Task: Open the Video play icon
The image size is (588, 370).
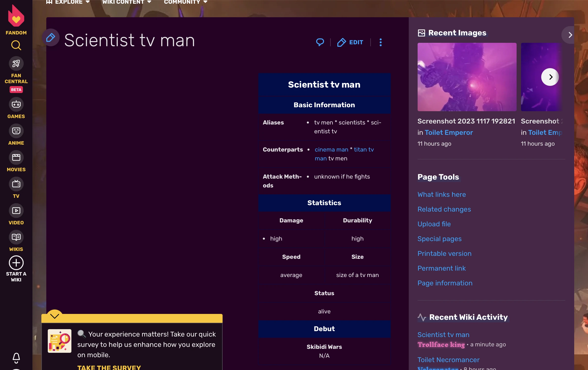Action: [x=16, y=211]
